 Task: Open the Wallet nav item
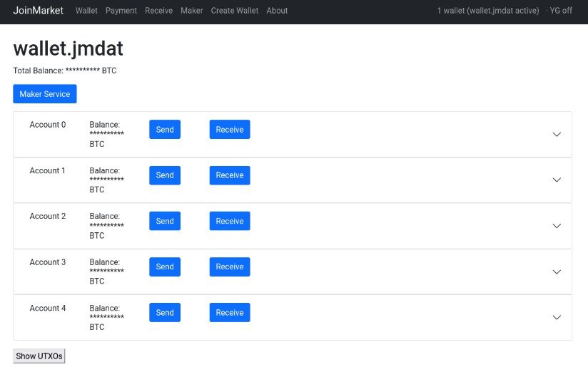[x=86, y=11]
